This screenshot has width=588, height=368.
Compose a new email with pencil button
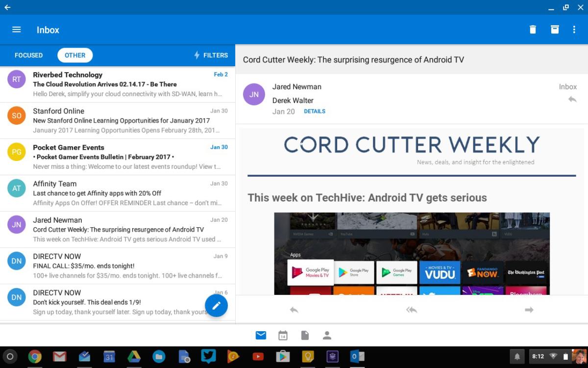216,306
